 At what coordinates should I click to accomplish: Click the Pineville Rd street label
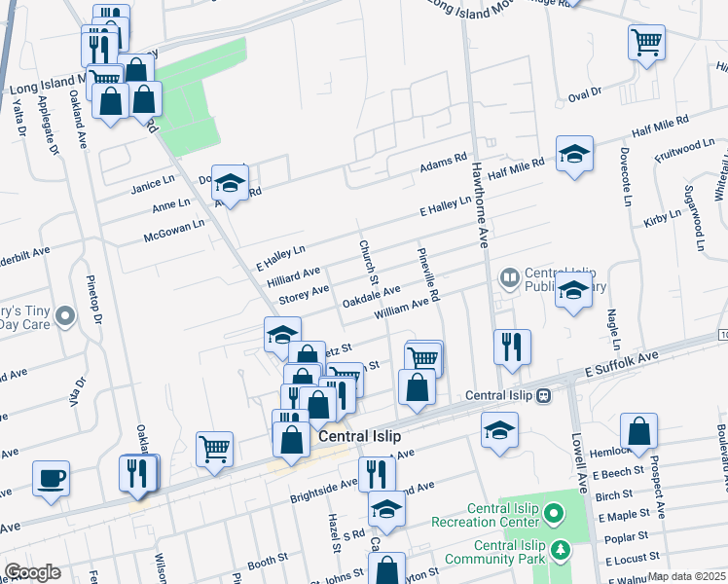click(428, 274)
